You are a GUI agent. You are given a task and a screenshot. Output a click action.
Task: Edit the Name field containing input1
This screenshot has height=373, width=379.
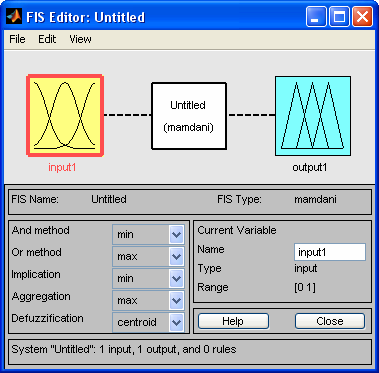[330, 252]
